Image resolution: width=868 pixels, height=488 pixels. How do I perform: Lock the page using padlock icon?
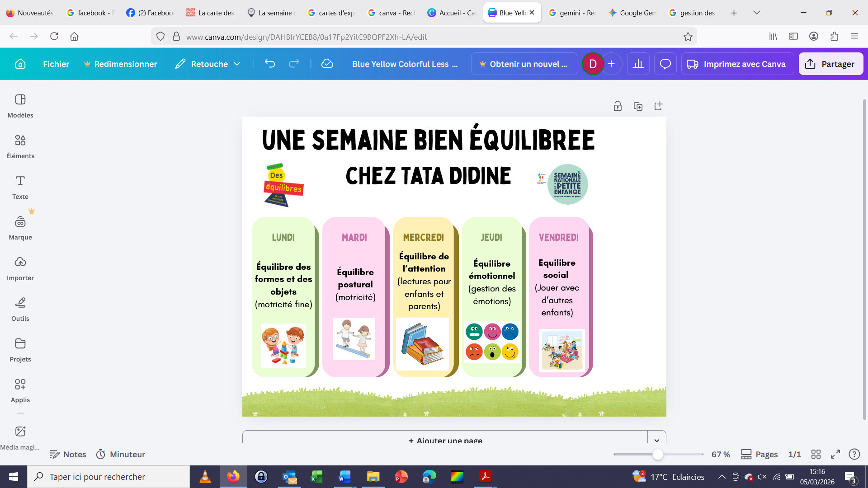[618, 106]
